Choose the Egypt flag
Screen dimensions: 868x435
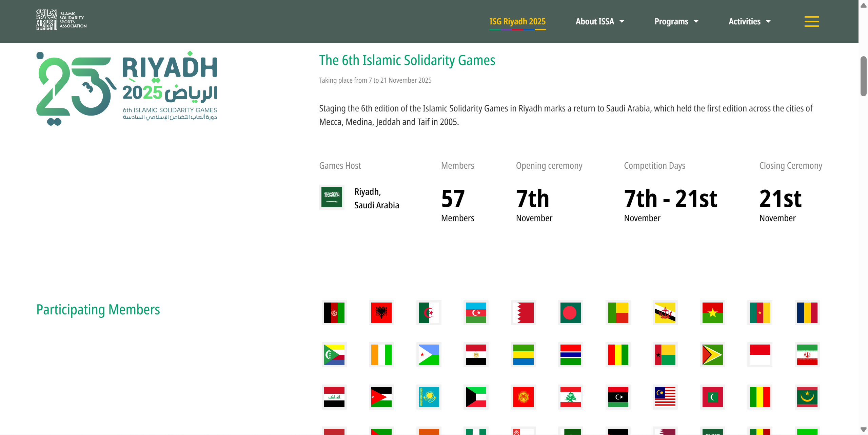point(476,354)
